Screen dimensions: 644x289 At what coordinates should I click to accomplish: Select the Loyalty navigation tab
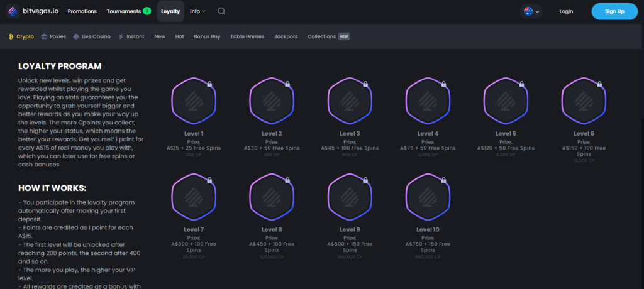[x=170, y=11]
